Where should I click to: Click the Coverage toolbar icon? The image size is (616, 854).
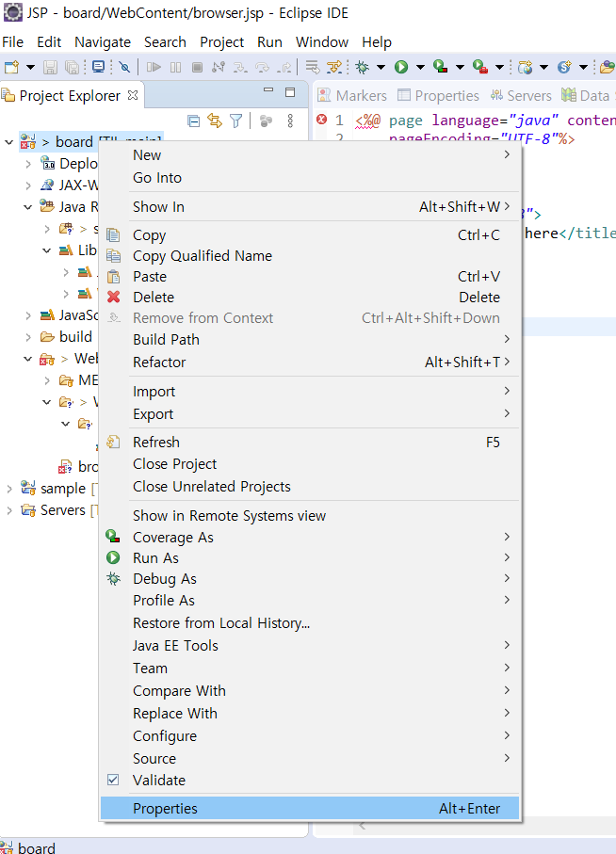(440, 67)
